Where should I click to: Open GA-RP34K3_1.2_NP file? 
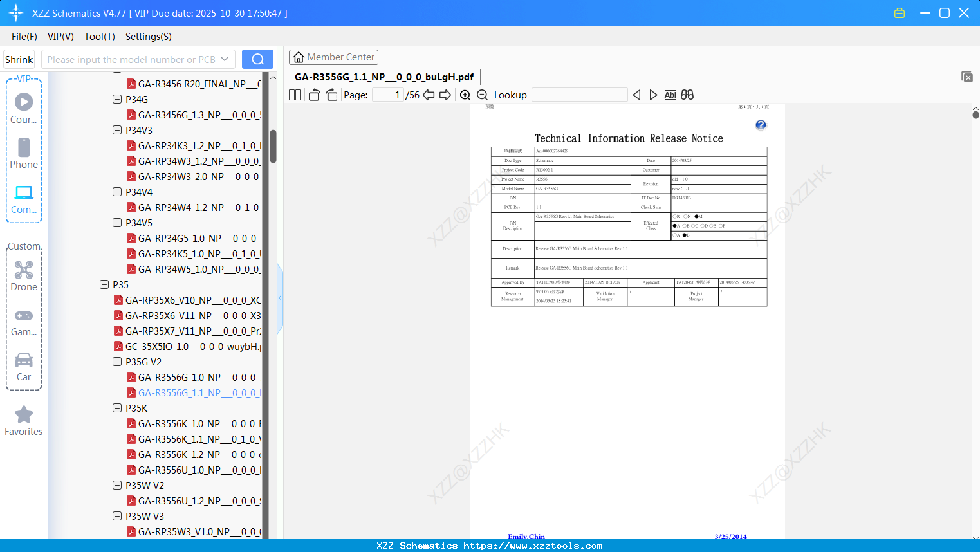point(194,146)
